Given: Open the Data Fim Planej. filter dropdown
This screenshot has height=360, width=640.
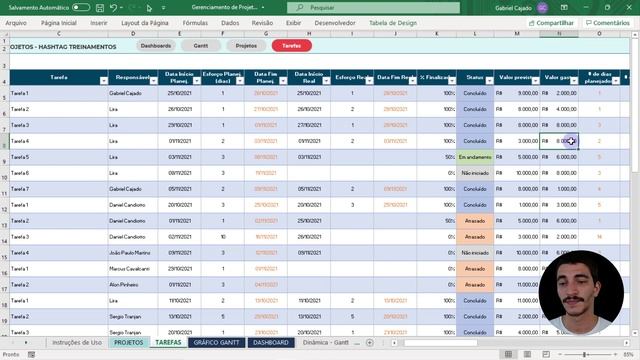Looking at the screenshot, I should click(283, 81).
